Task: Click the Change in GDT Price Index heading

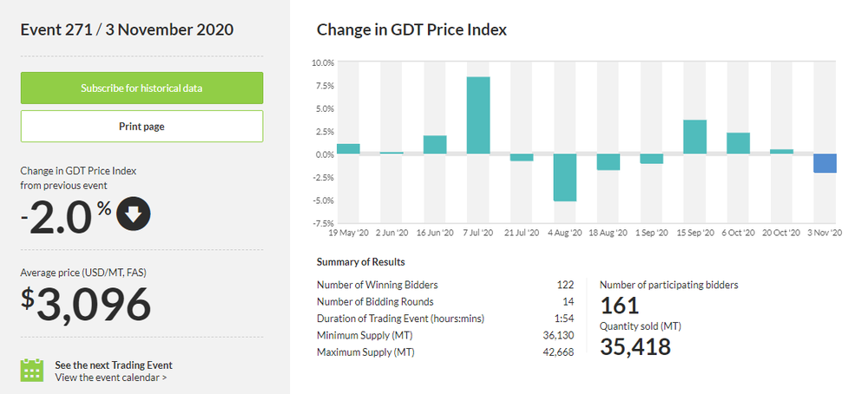Action: pyautogui.click(x=411, y=30)
